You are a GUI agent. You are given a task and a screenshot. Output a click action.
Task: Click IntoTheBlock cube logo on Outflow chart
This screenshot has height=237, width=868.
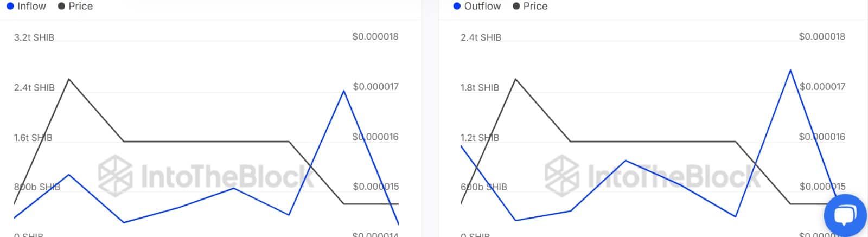[562, 176]
